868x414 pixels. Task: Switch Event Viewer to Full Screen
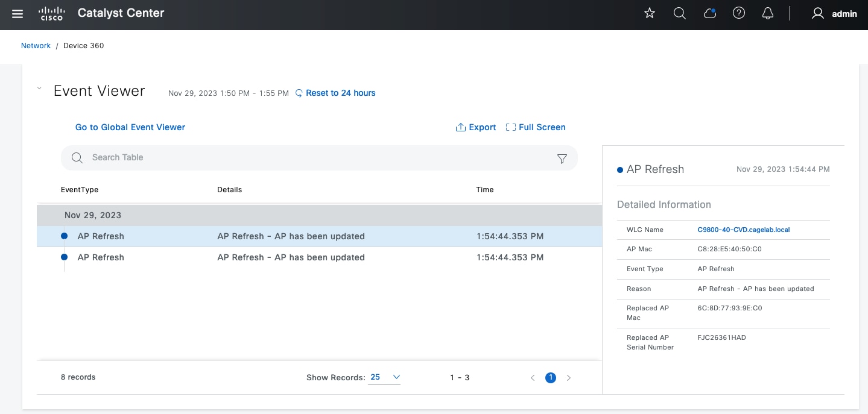pyautogui.click(x=536, y=127)
